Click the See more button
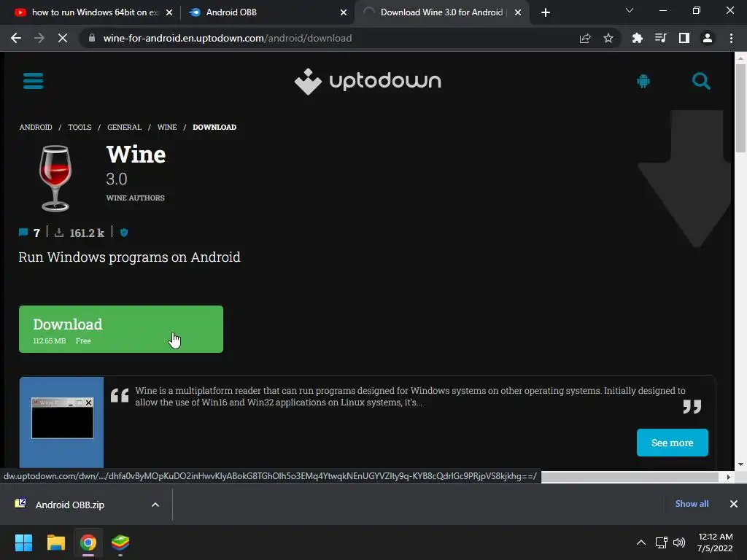This screenshot has width=747, height=560. pos(672,443)
